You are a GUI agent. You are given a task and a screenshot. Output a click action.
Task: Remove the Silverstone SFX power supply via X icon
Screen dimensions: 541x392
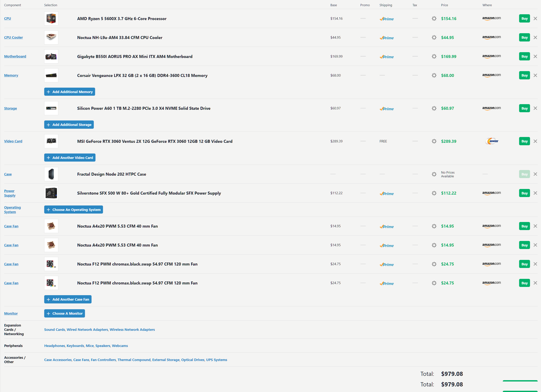pos(535,193)
